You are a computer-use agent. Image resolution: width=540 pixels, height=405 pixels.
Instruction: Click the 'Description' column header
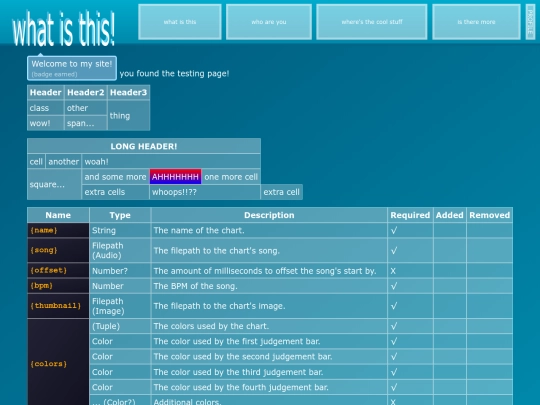(269, 215)
